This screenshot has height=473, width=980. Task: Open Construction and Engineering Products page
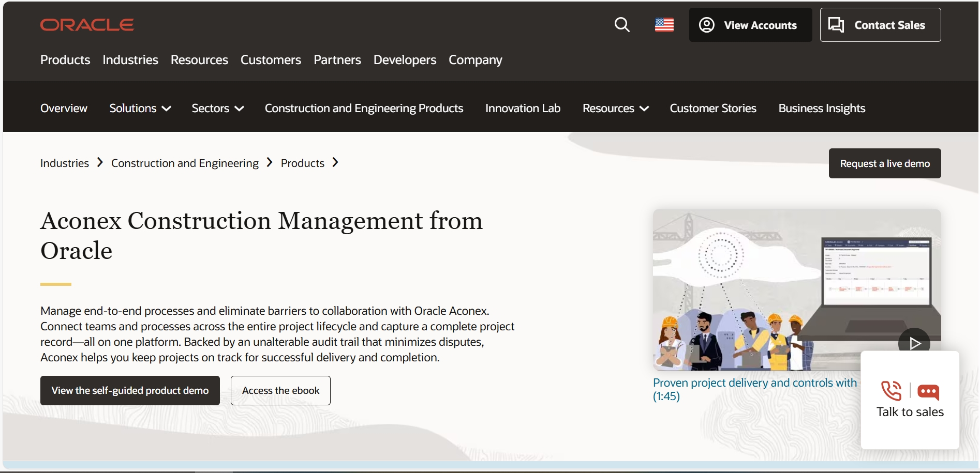[364, 108]
